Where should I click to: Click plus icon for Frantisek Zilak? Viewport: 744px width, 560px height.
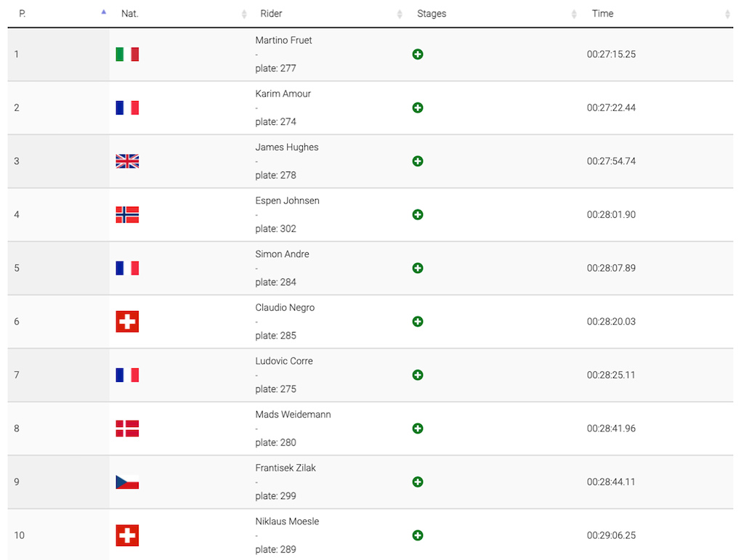(418, 482)
